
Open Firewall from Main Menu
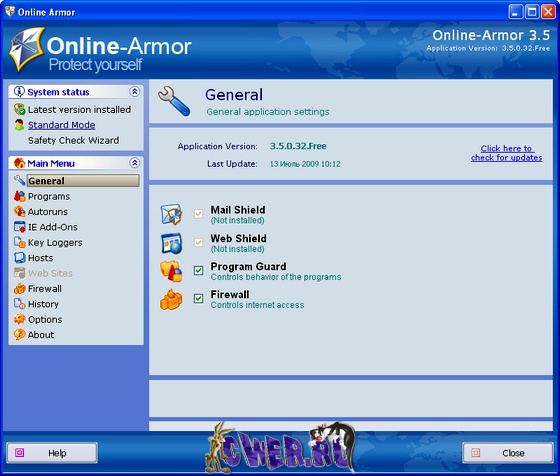click(45, 289)
